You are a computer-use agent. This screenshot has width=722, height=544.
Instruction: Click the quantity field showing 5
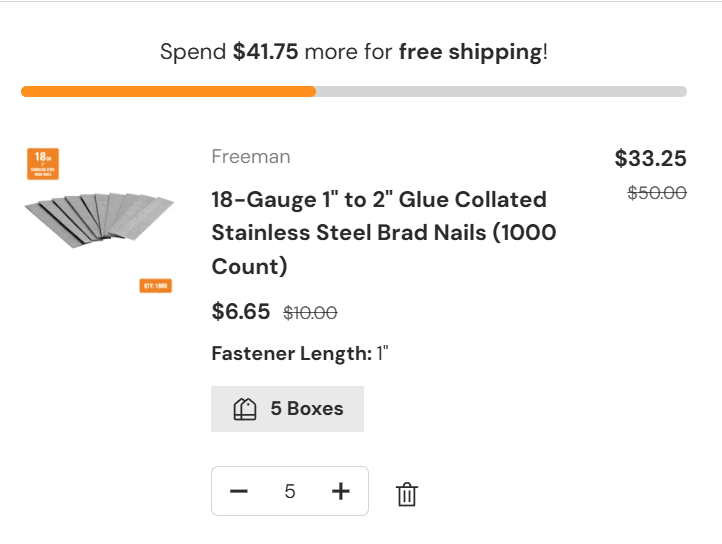pos(290,491)
